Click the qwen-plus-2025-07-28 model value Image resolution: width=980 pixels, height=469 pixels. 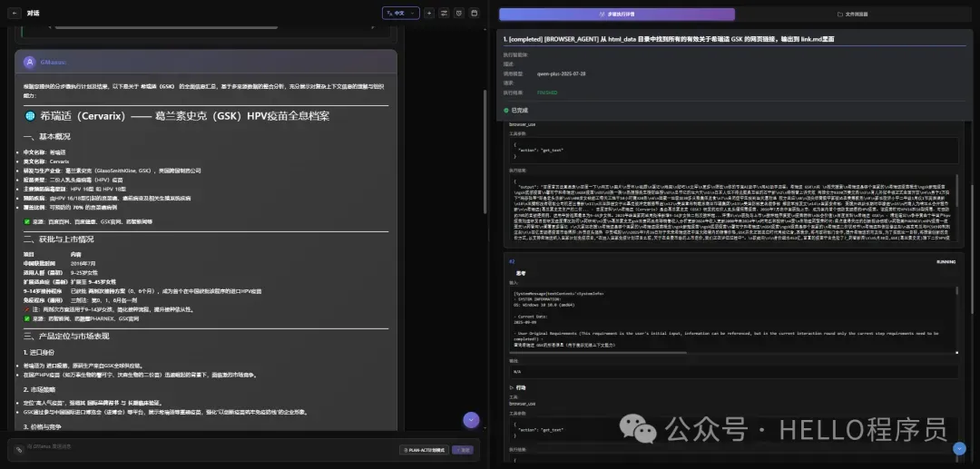point(562,73)
